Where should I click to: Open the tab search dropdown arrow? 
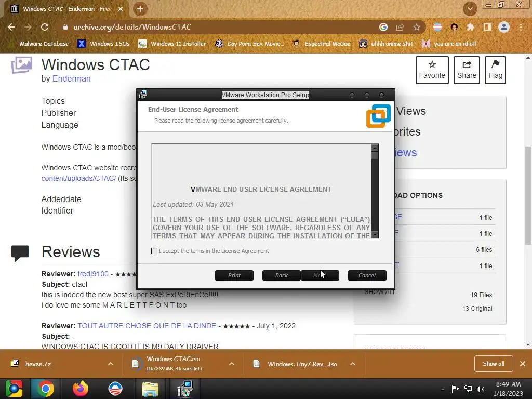(470, 9)
